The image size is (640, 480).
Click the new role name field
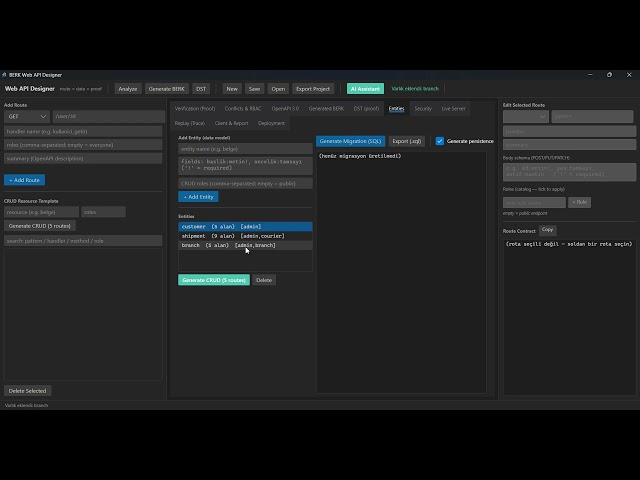pyautogui.click(x=534, y=202)
